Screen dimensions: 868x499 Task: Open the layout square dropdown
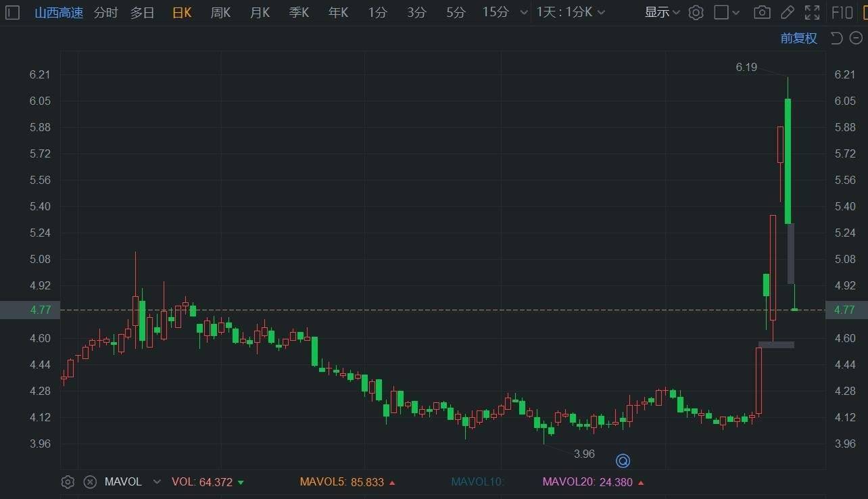coord(727,12)
